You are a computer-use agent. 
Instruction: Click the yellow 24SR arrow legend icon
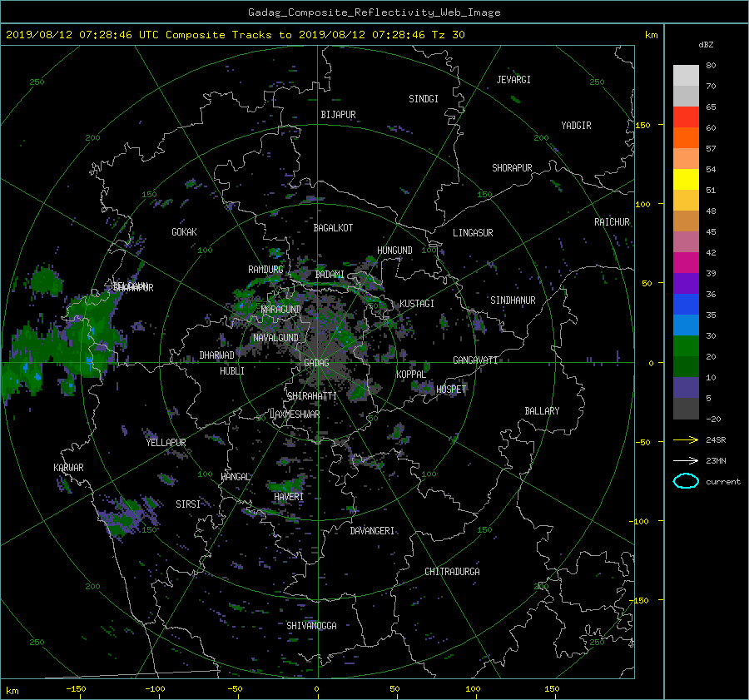[x=686, y=439]
